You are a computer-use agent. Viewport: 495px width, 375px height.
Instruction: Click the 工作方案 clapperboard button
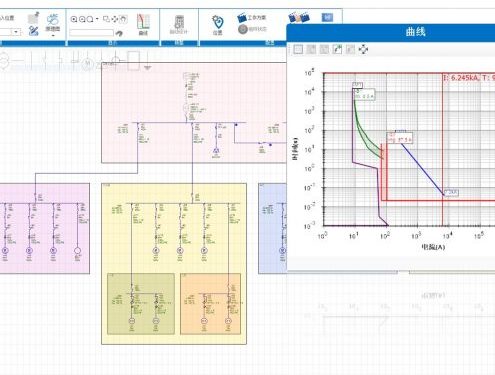[x=252, y=18]
